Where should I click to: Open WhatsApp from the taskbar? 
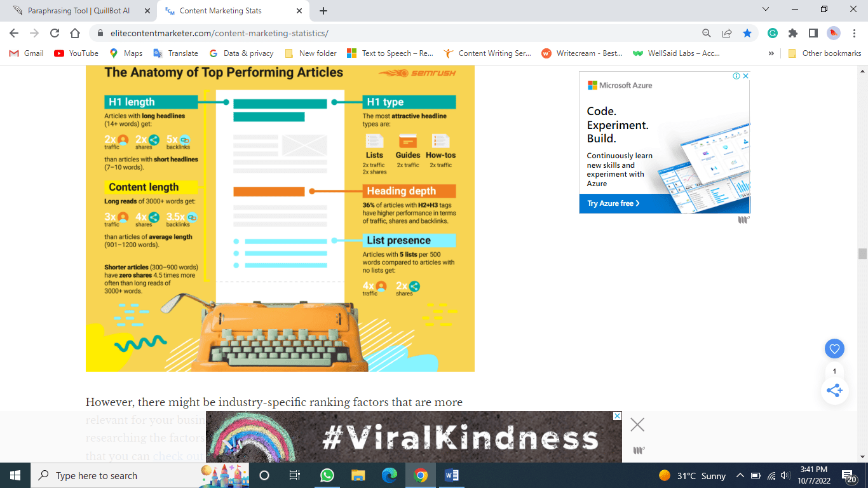click(x=327, y=475)
